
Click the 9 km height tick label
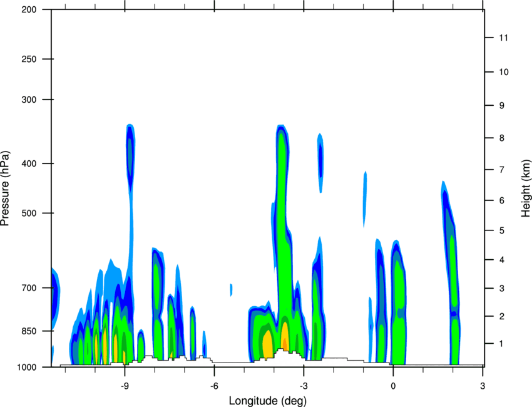coord(502,106)
